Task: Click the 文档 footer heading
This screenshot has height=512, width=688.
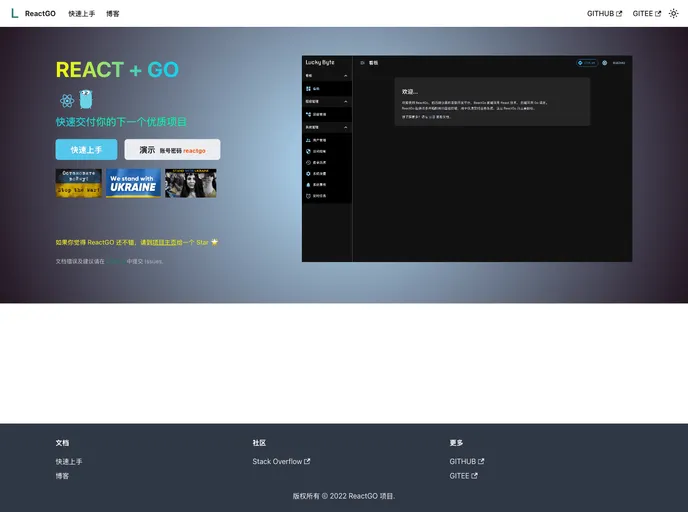Action: [62, 443]
